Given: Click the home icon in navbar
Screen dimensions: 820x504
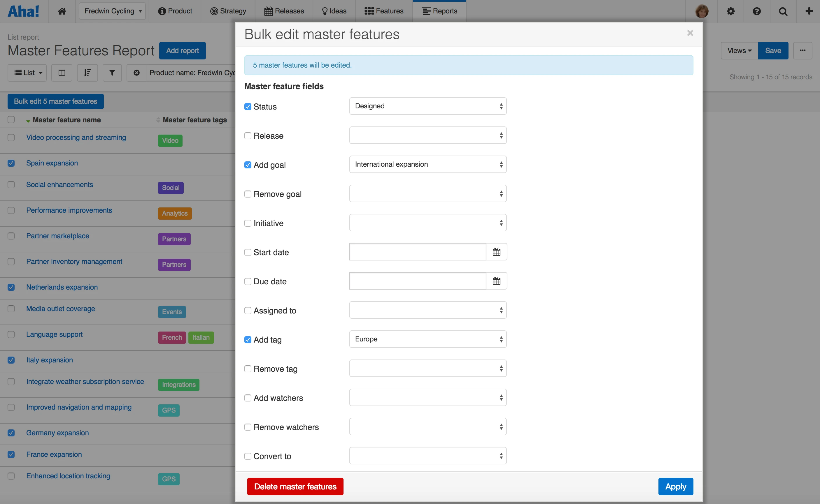Looking at the screenshot, I should point(62,11).
